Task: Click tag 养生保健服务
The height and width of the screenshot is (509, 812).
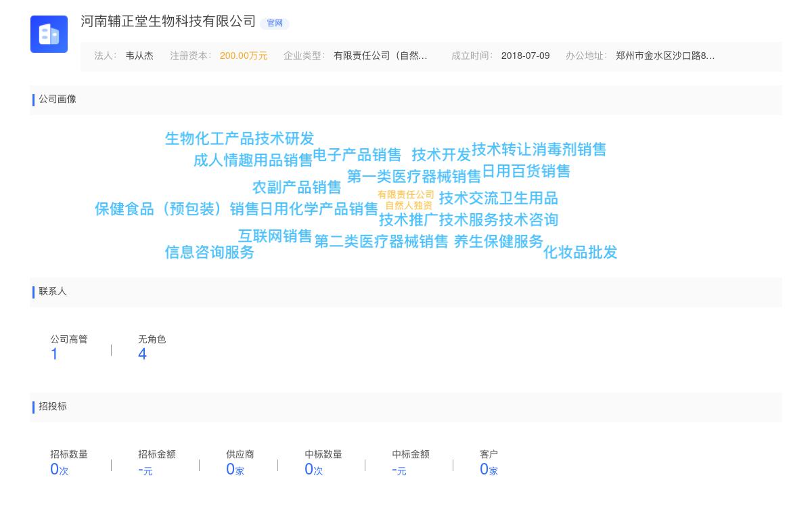Action: [499, 242]
